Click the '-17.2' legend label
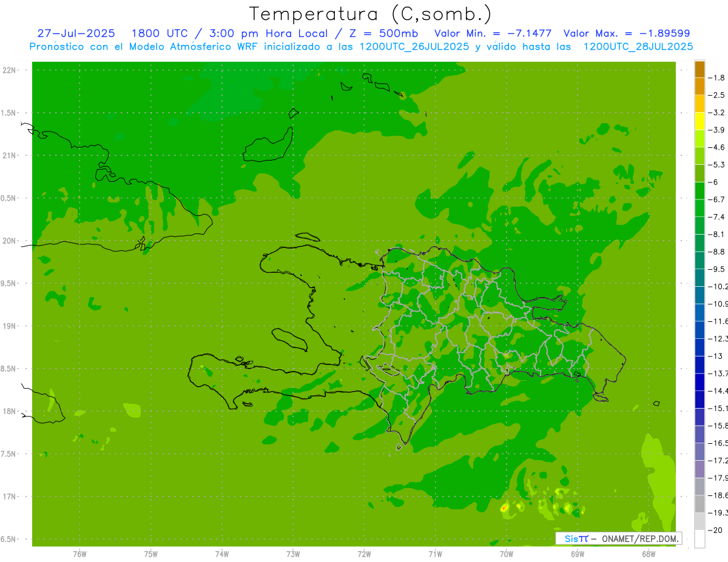The height and width of the screenshot is (562, 728). (719, 461)
